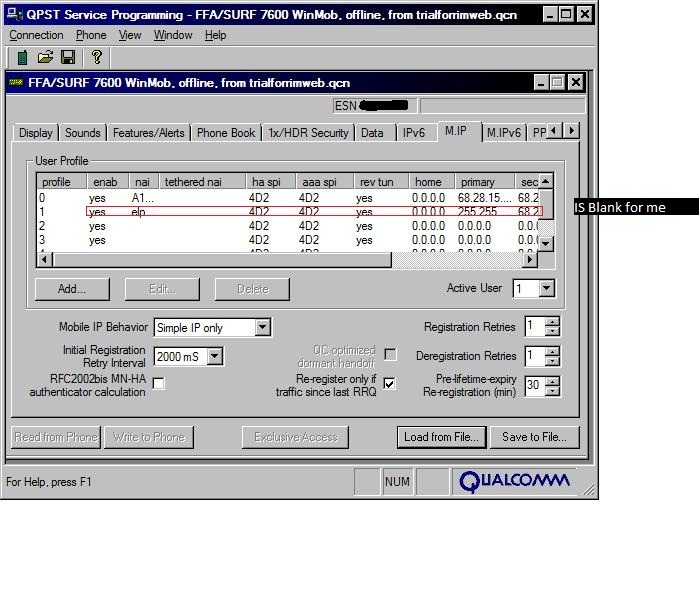Click the ESN field
Screen dimensions: 699x596
[374, 106]
